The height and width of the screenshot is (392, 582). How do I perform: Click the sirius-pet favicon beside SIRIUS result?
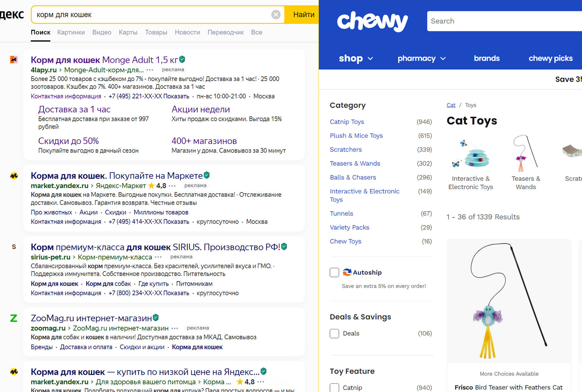point(14,247)
